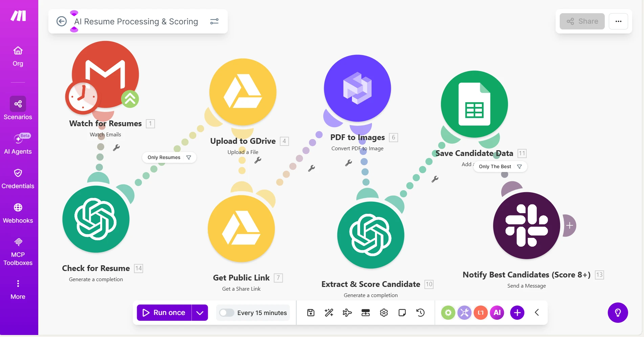644x337 pixels.
Task: Open scenario settings gear in bottom toolbar
Action: (384, 313)
